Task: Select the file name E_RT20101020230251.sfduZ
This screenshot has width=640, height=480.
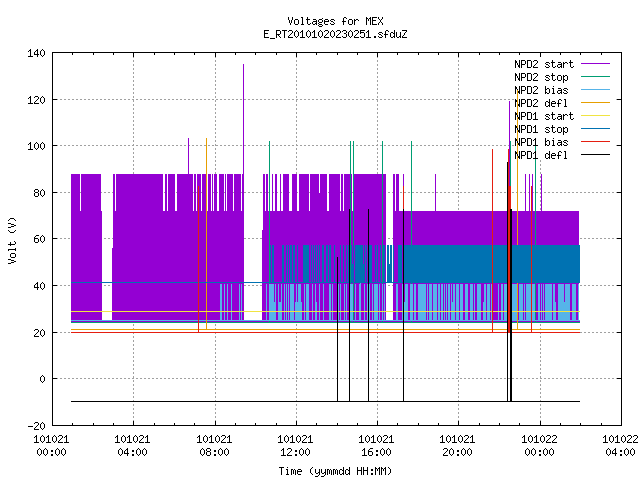Action: [335, 34]
